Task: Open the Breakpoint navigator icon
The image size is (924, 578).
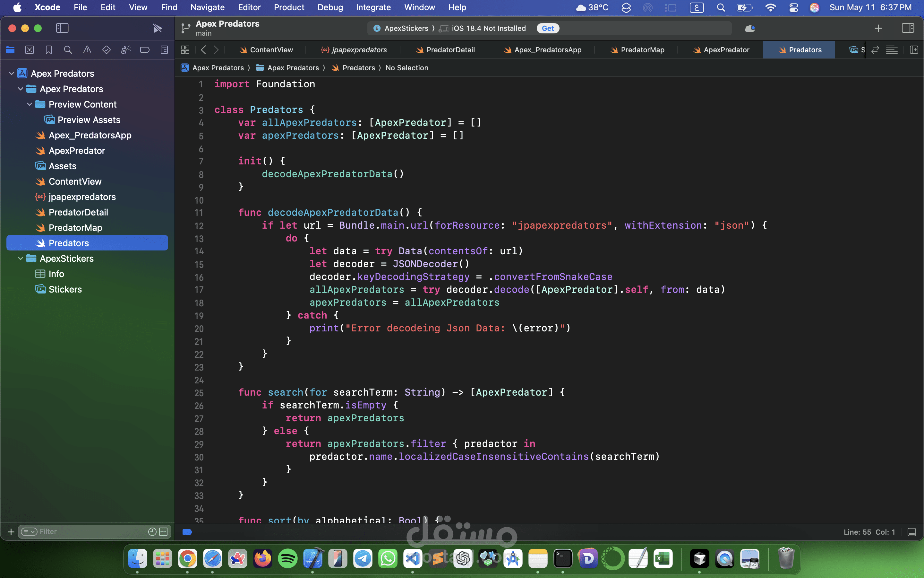Action: coord(145,50)
